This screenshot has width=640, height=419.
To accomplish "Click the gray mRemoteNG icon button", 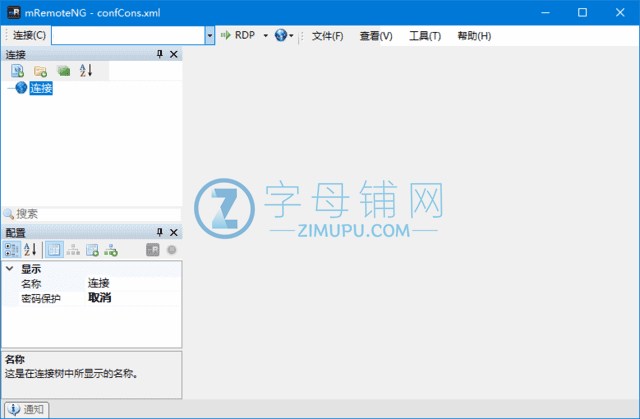I will pyautogui.click(x=153, y=250).
